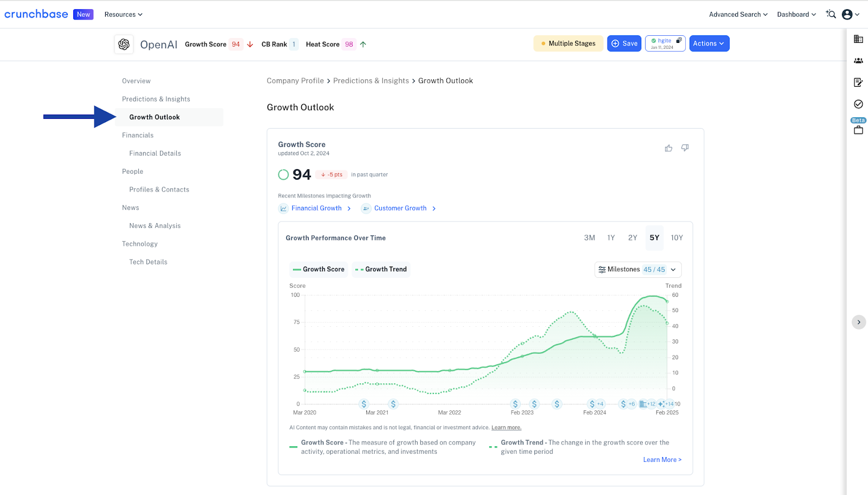The height and width of the screenshot is (495, 868).
Task: Open the companies building icon in right sidebar
Action: click(858, 39)
